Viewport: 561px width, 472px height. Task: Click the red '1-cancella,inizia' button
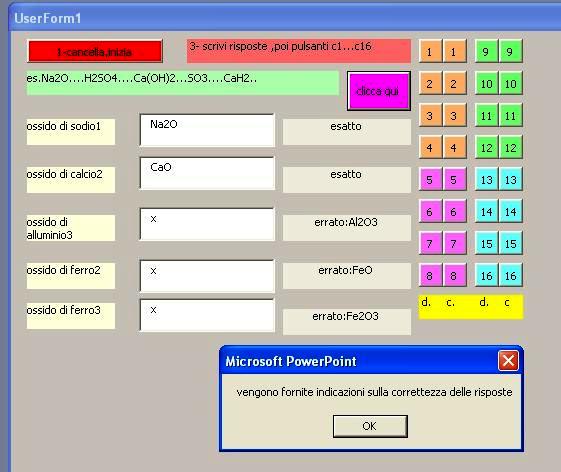point(95,52)
